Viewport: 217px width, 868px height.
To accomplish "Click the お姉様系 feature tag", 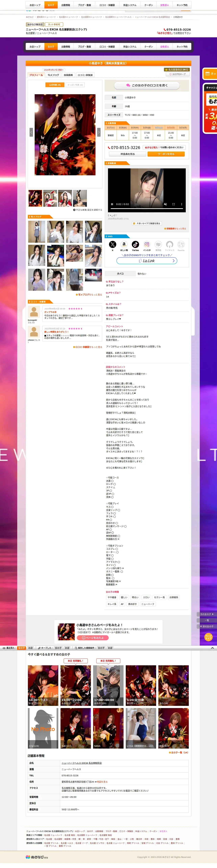I will (174, 597).
